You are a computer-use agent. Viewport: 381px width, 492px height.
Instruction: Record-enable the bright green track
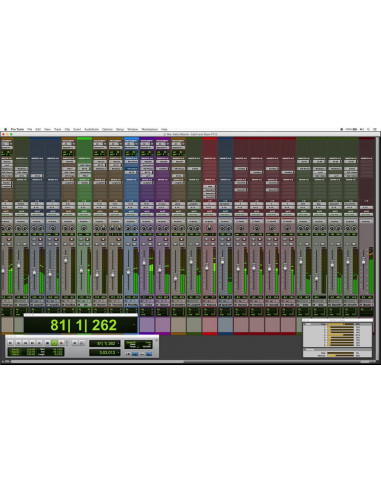click(x=87, y=239)
